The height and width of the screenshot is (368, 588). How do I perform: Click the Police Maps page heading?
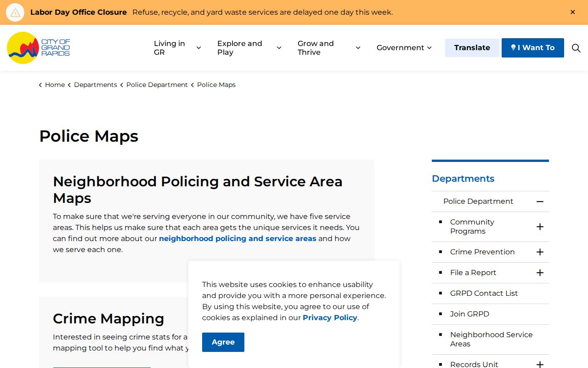tap(89, 136)
